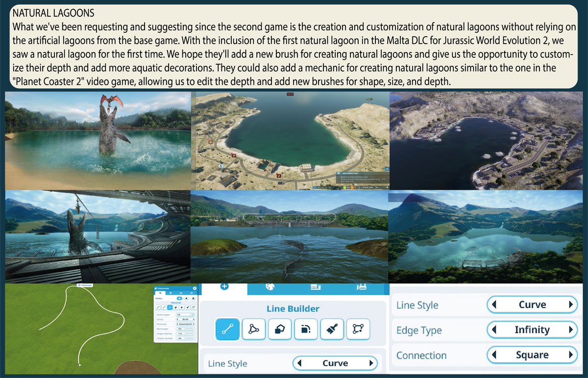Open the Mosasaurus feeding on hanging shark image
The image size is (588, 378).
coord(97,237)
